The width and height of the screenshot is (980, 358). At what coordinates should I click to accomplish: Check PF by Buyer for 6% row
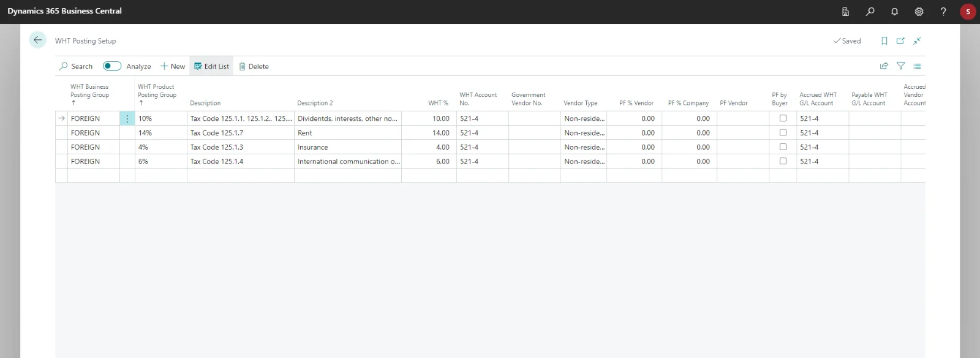click(783, 161)
